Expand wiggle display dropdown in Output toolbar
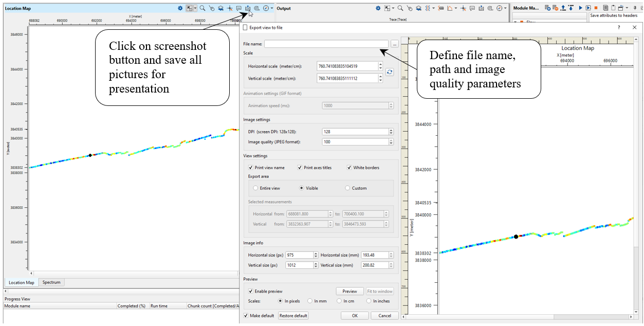Image resolution: width=644 pixels, height=326 pixels. [433, 8]
